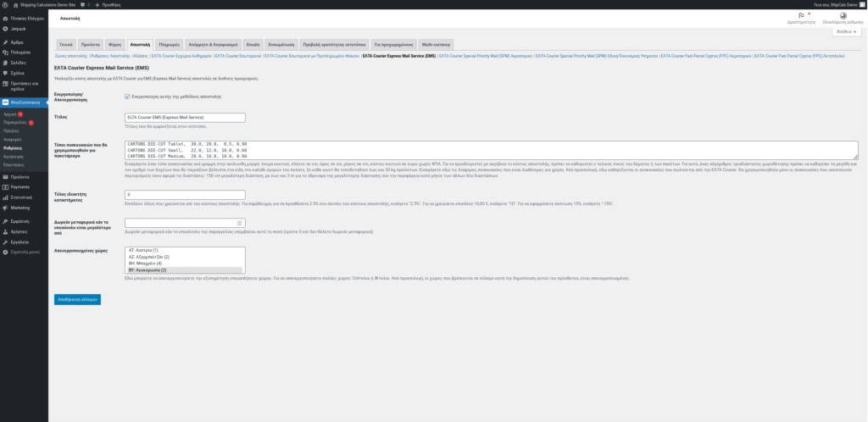Open WooCommerce Κατάσταση submenu item
The image size is (868, 422).
point(14,157)
